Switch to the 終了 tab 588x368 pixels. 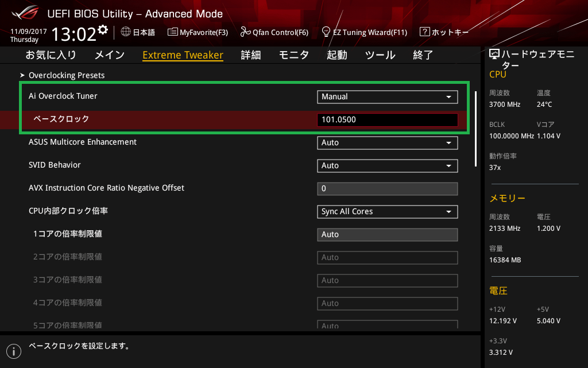coord(423,55)
